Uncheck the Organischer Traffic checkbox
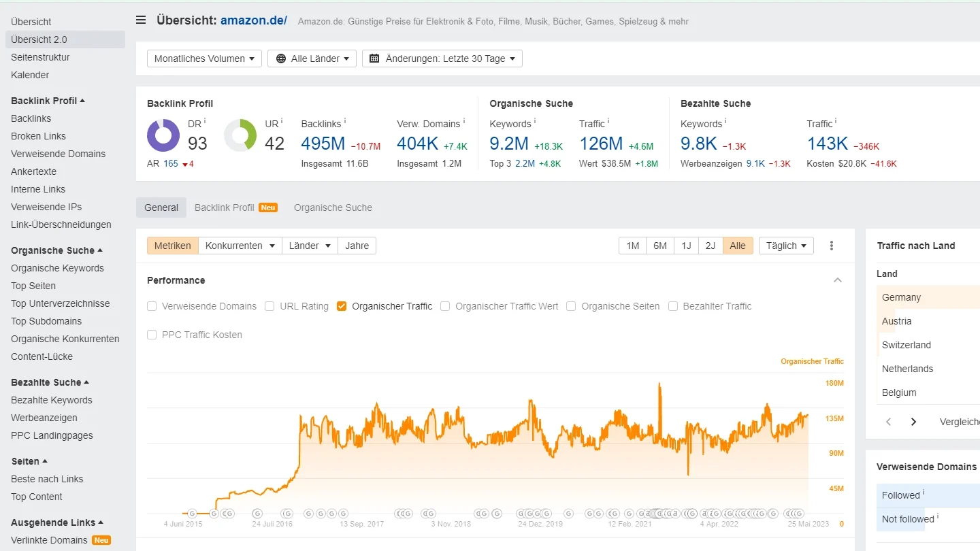This screenshot has height=551, width=980. coord(342,306)
